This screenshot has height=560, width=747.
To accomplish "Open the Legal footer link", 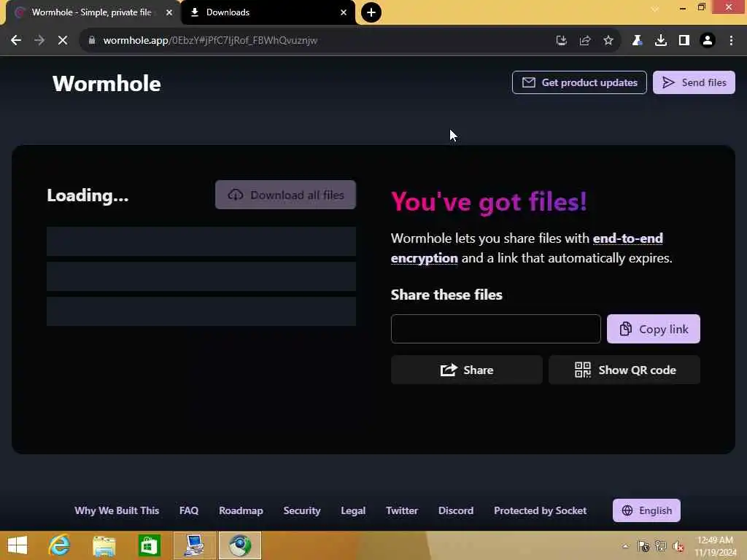I will [x=353, y=510].
